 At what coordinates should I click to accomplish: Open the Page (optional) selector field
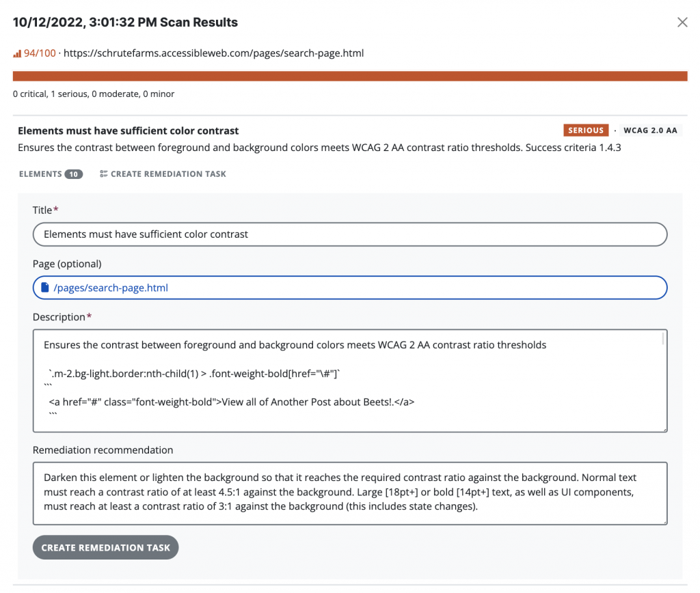click(x=350, y=288)
